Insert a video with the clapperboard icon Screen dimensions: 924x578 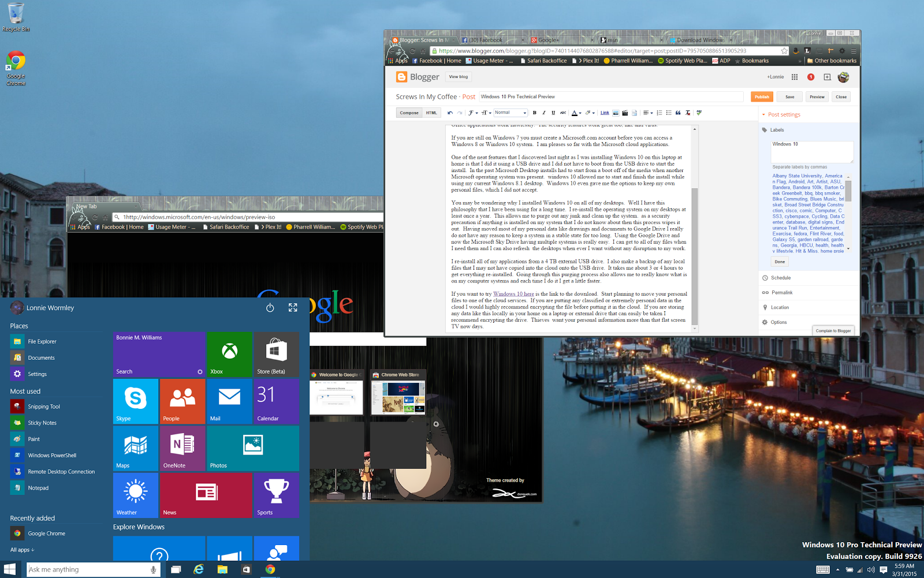625,113
